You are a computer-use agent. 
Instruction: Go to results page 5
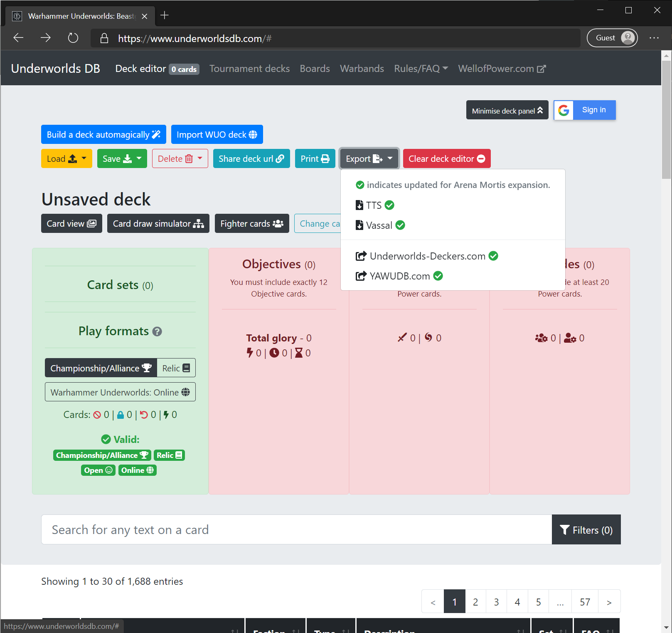(538, 601)
